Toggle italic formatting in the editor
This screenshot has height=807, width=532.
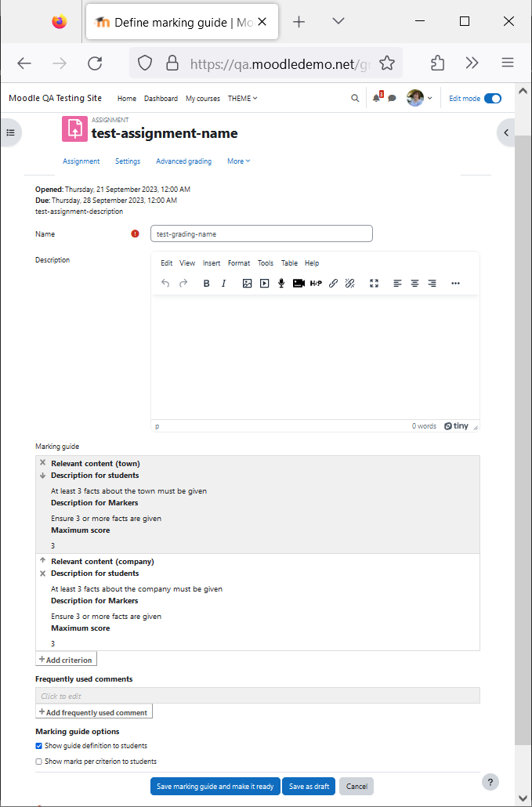point(223,283)
